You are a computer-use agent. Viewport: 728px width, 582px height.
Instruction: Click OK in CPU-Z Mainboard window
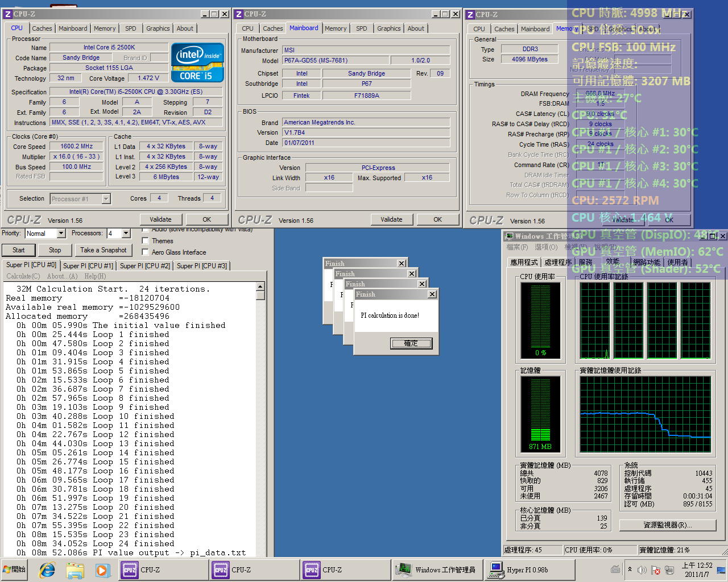(x=438, y=219)
